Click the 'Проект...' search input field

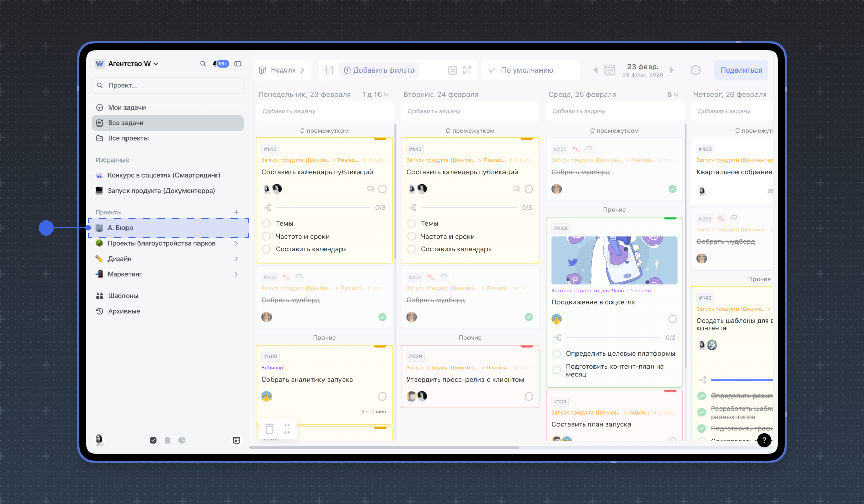point(170,85)
